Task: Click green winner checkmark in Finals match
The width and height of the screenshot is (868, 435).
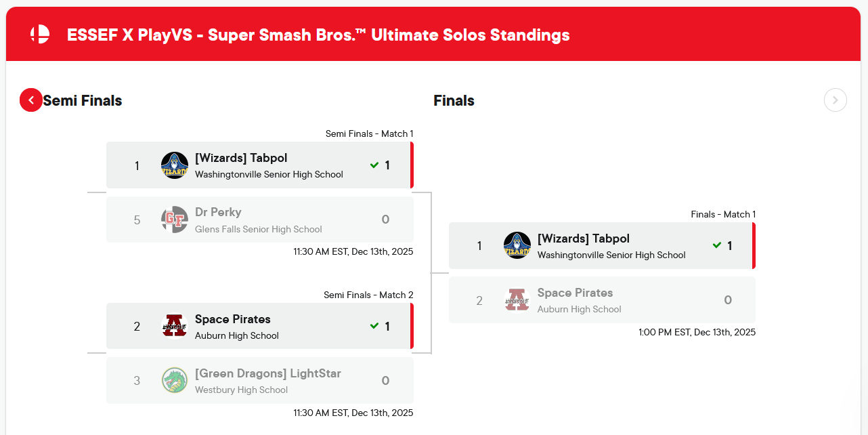Action: click(717, 246)
